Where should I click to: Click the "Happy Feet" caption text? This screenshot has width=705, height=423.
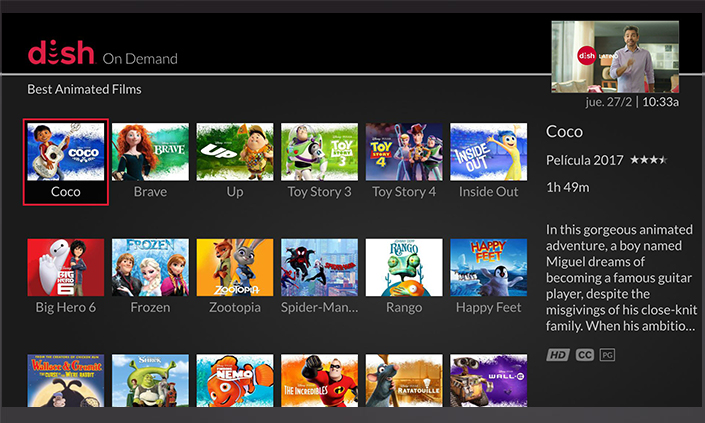click(488, 307)
